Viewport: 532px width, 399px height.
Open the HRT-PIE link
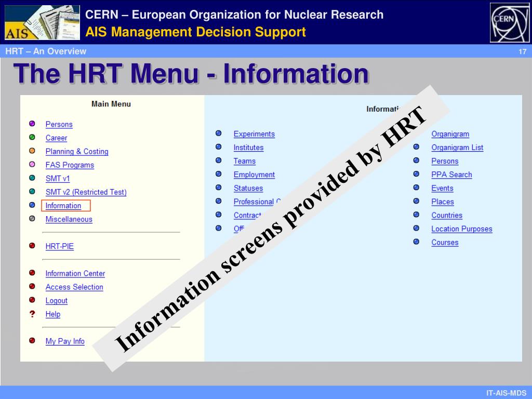(x=60, y=247)
